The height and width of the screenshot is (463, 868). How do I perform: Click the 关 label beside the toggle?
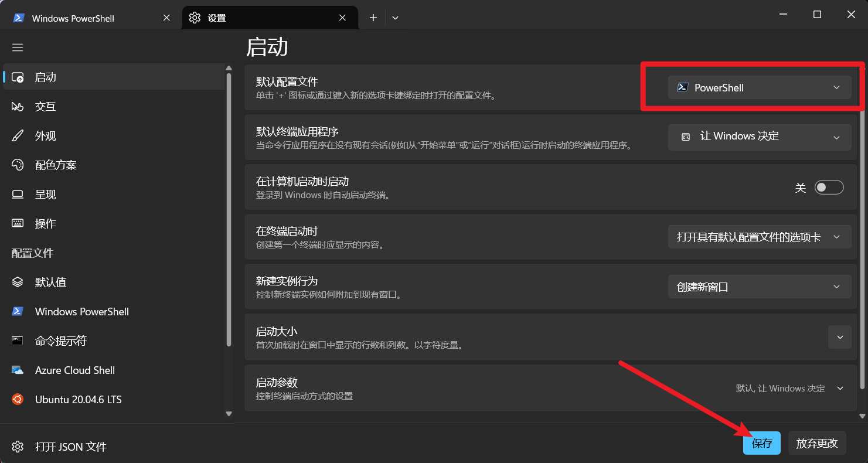[801, 188]
